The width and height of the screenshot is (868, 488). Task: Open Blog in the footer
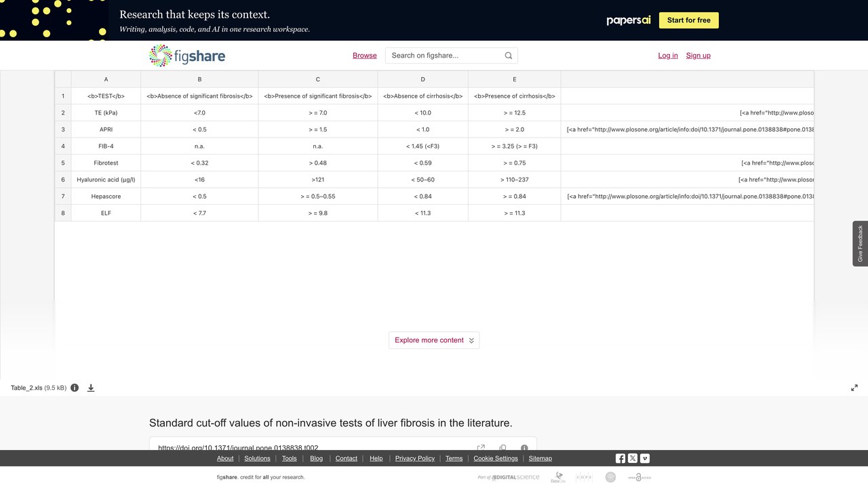pyautogui.click(x=317, y=458)
